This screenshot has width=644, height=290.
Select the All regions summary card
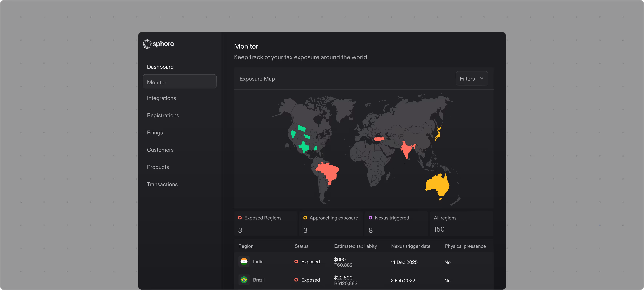coord(461,224)
